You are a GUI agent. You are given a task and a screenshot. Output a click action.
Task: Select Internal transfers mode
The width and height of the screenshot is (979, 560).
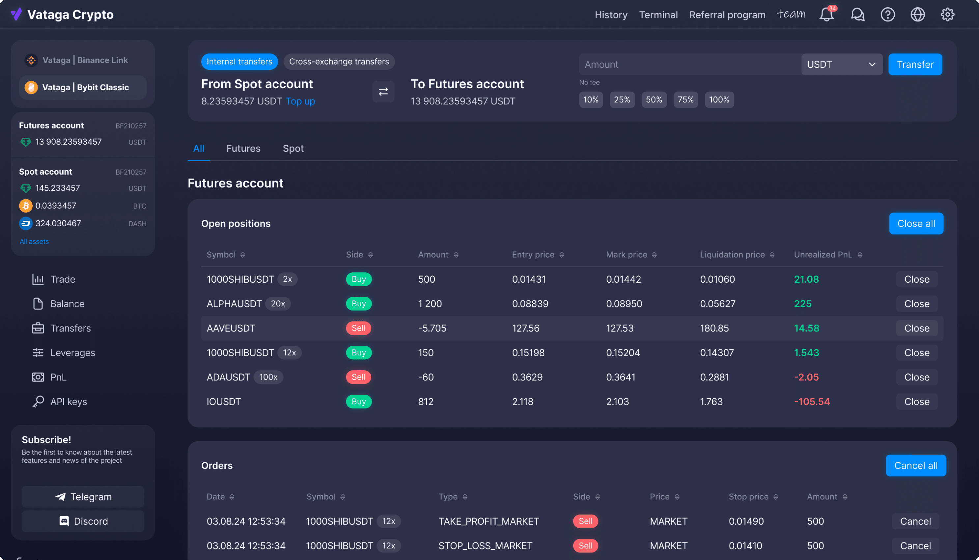(x=239, y=62)
